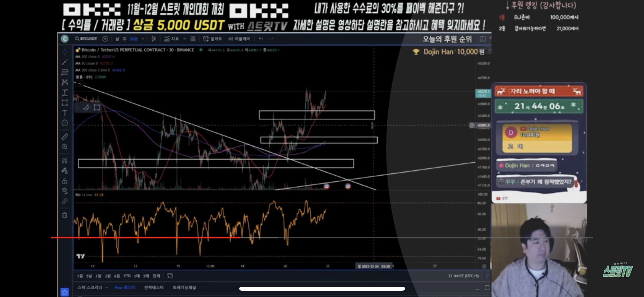Toggle lock all drawing tools
The image size is (644, 297).
tap(65, 181)
